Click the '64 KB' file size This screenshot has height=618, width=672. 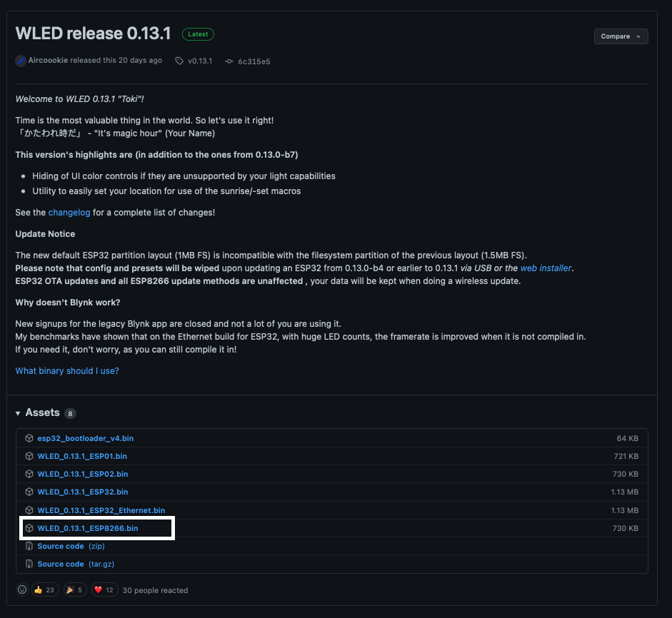coord(628,438)
